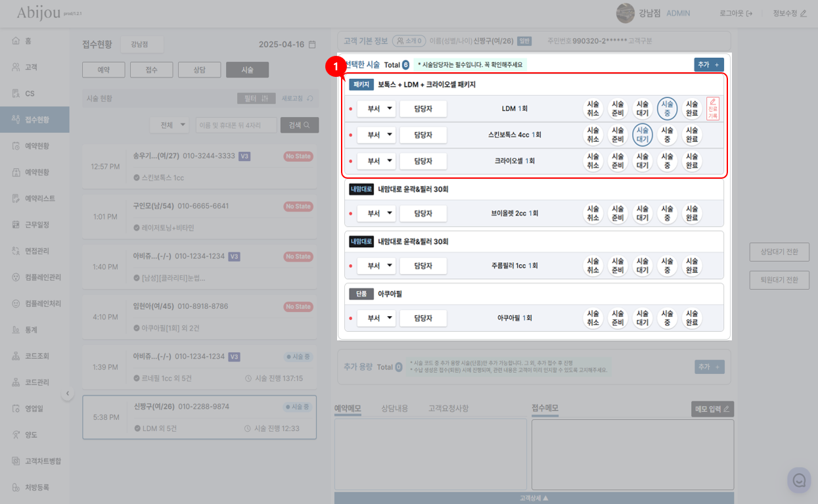This screenshot has width=818, height=504.
Task: Open the 강남점 branch selector
Action: 142,45
